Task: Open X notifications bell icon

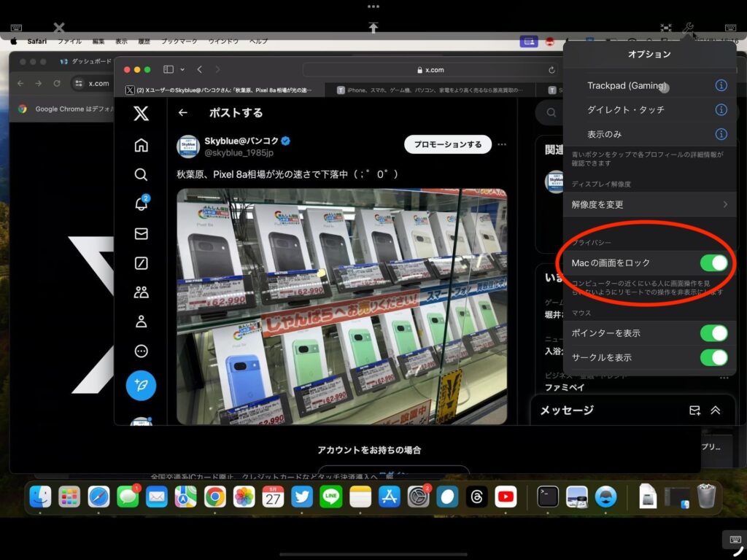Action: (141, 204)
